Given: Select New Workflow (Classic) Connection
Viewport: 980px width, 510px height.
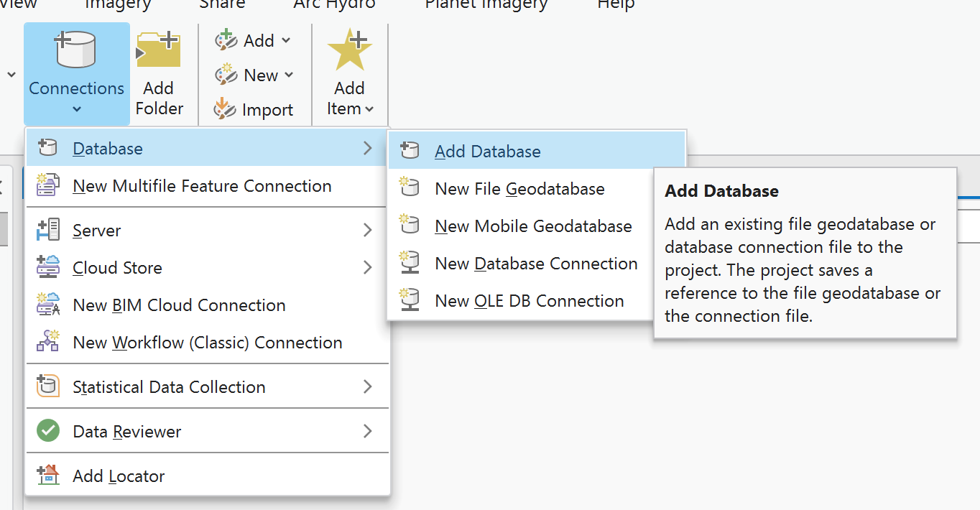Looking at the screenshot, I should click(x=207, y=343).
